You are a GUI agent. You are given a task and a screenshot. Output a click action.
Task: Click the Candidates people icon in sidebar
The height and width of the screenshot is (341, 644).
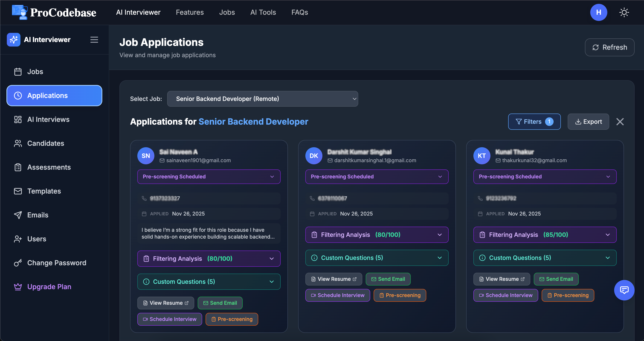(18, 143)
